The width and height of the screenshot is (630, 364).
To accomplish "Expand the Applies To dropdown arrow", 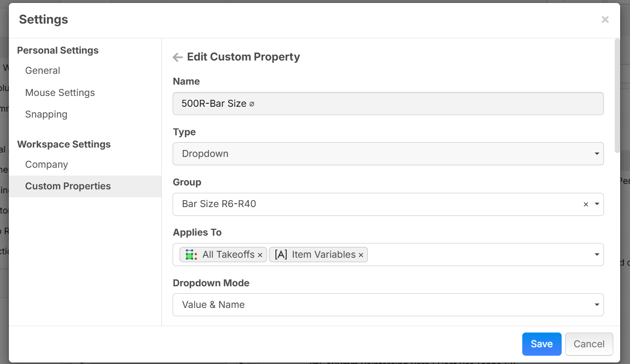I will point(597,255).
